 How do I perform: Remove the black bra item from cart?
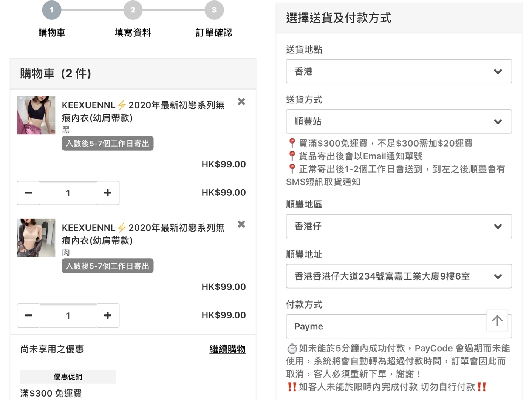coord(241,102)
